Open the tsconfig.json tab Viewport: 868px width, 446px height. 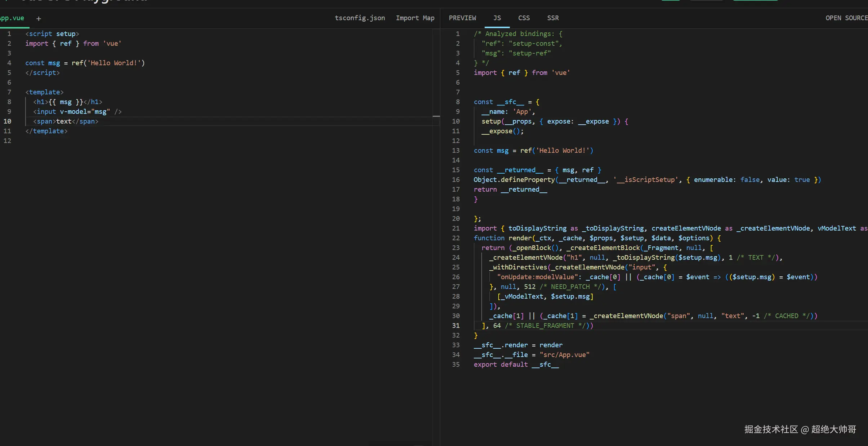pyautogui.click(x=360, y=18)
